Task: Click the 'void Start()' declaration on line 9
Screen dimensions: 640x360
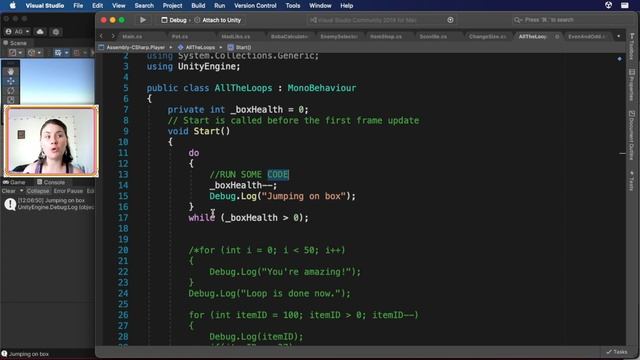Action: click(199, 131)
